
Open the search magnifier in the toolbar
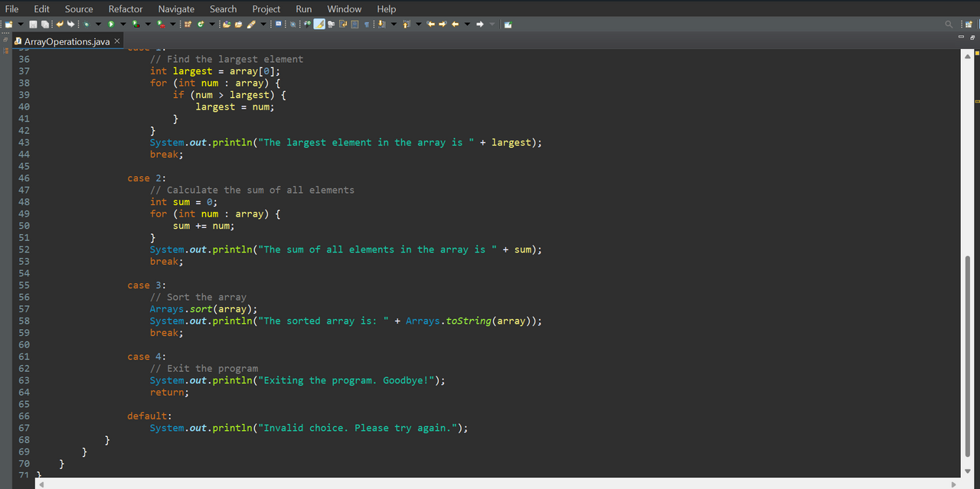click(949, 24)
